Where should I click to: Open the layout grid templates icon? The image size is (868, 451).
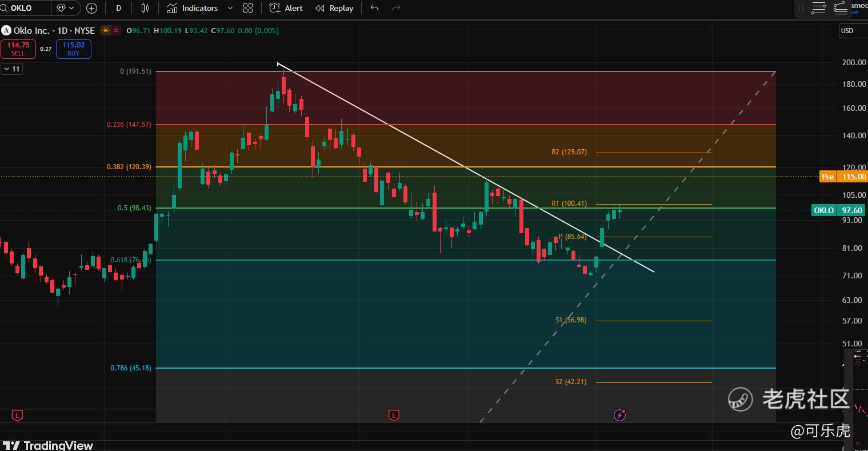(248, 8)
